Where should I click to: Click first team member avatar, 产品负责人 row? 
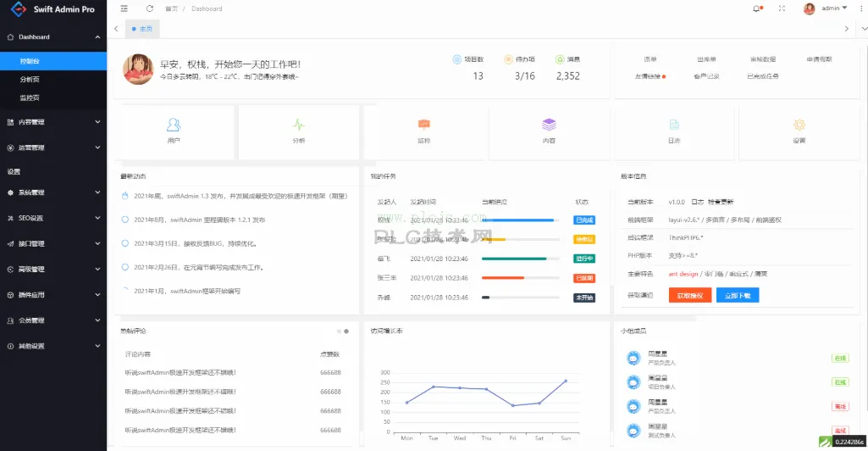point(633,358)
